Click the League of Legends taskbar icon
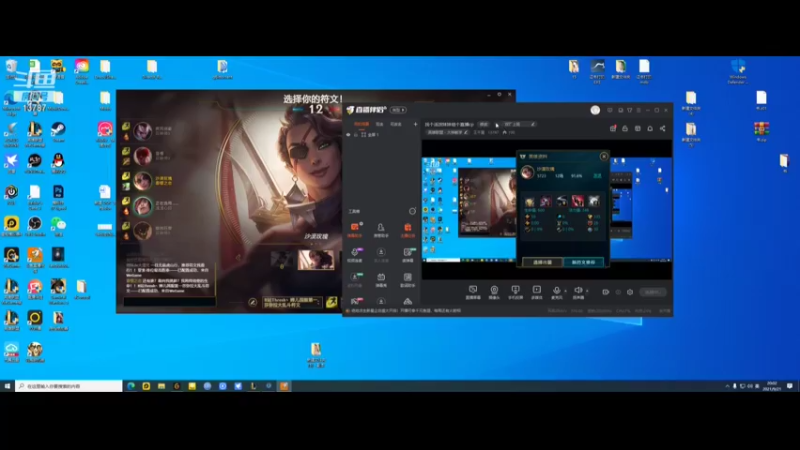Viewport: 800px width, 450px height. pyautogui.click(x=253, y=386)
